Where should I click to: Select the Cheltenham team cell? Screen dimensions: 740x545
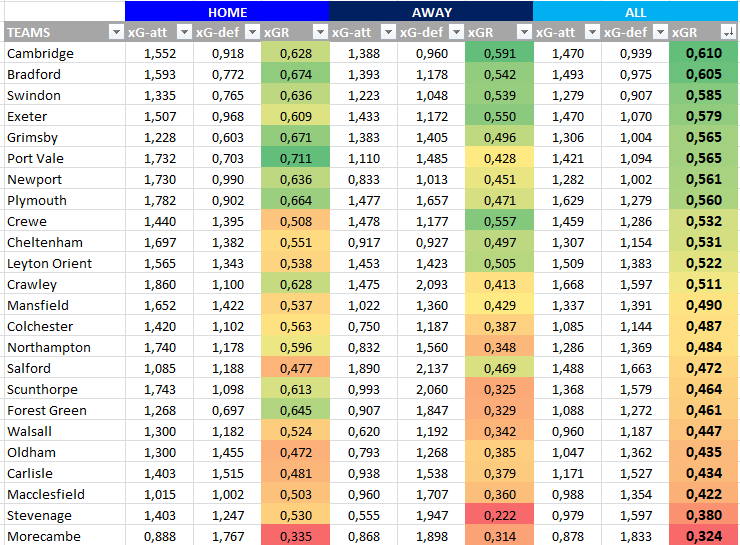tap(64, 242)
